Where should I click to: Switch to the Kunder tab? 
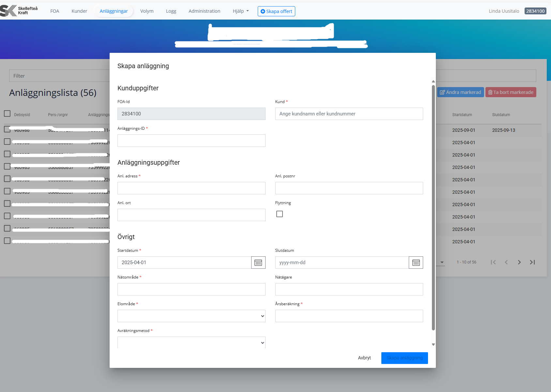[79, 11]
